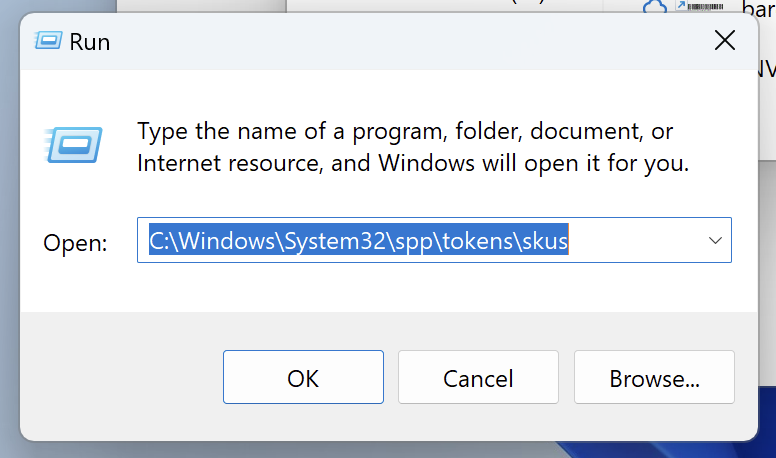Close the Run dialog with the X
Screen dimensions: 776x458
[x=725, y=40]
